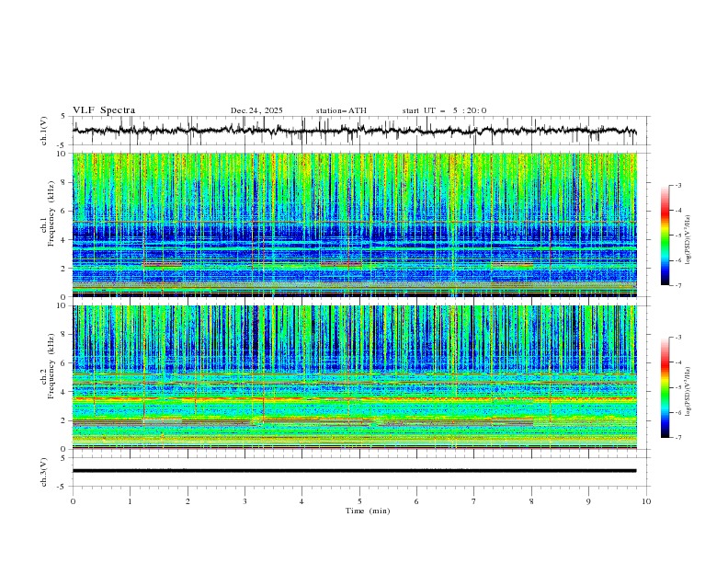Click the 'ch.1 Frequency (kHz)' axis label
Image resolution: width=728 pixels, height=563 pixels.
(x=48, y=212)
